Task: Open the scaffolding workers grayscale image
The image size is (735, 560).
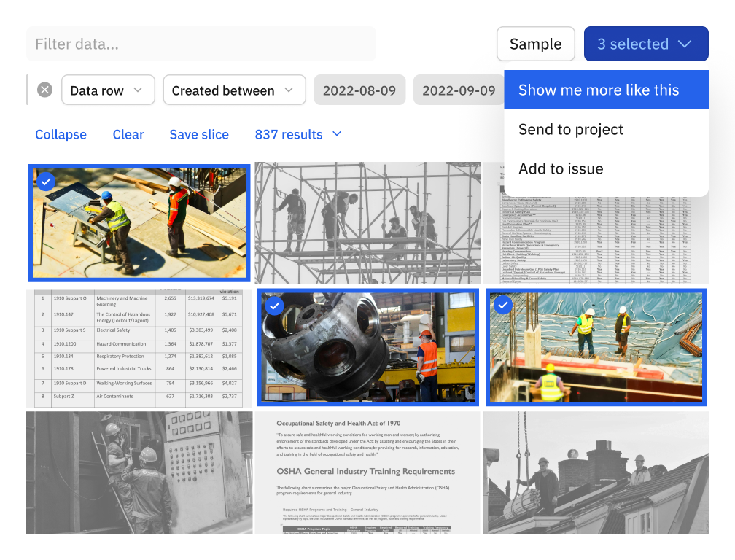Action: (367, 222)
